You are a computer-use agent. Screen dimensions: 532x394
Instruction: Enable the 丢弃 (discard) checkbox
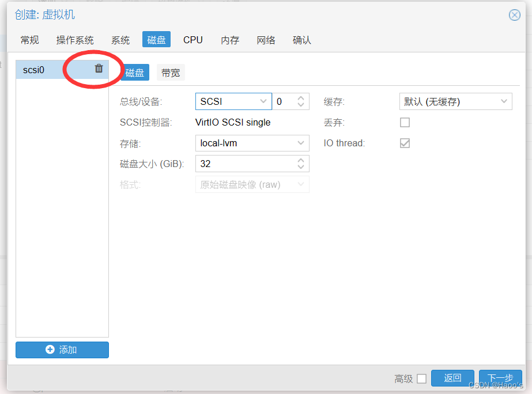pos(405,123)
